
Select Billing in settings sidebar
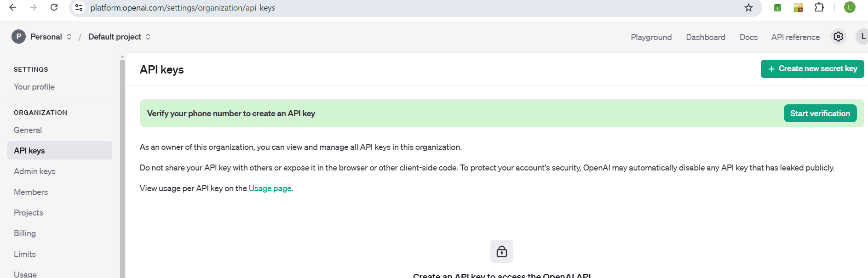25,233
